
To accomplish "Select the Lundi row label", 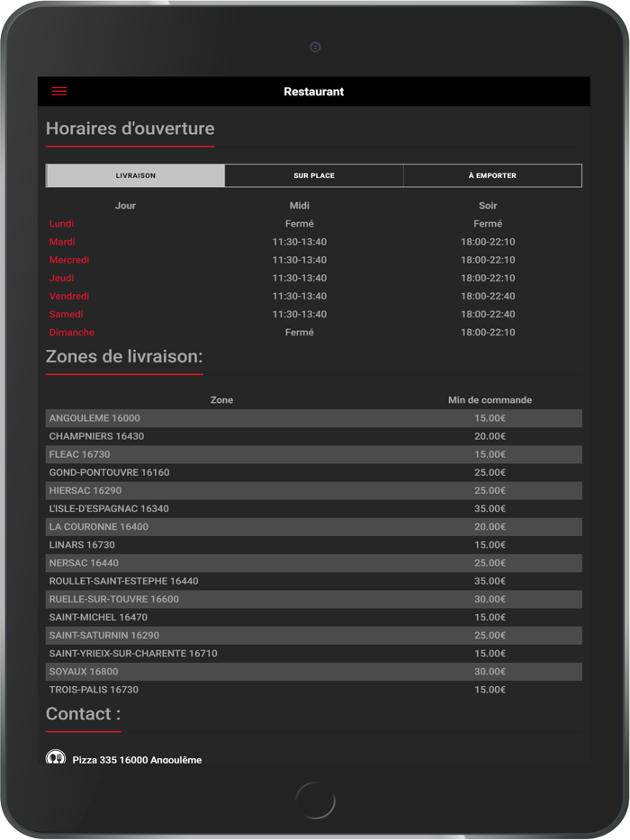I will (x=62, y=223).
